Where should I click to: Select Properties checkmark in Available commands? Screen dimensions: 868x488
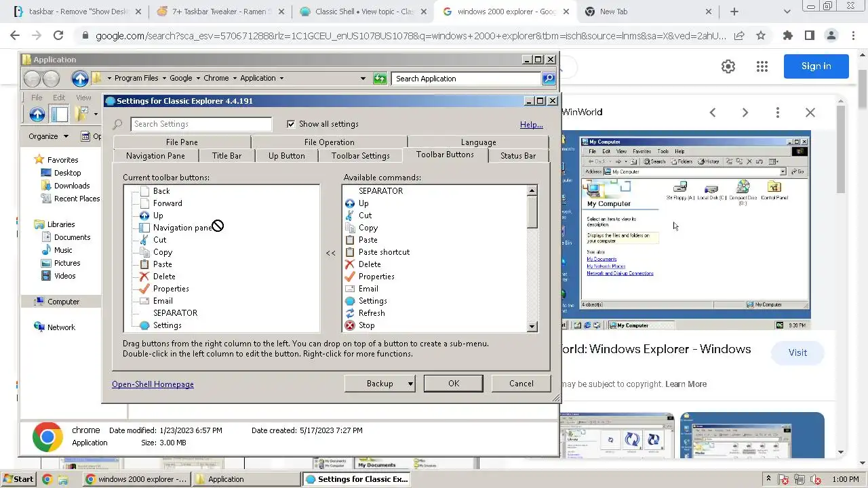pos(350,277)
